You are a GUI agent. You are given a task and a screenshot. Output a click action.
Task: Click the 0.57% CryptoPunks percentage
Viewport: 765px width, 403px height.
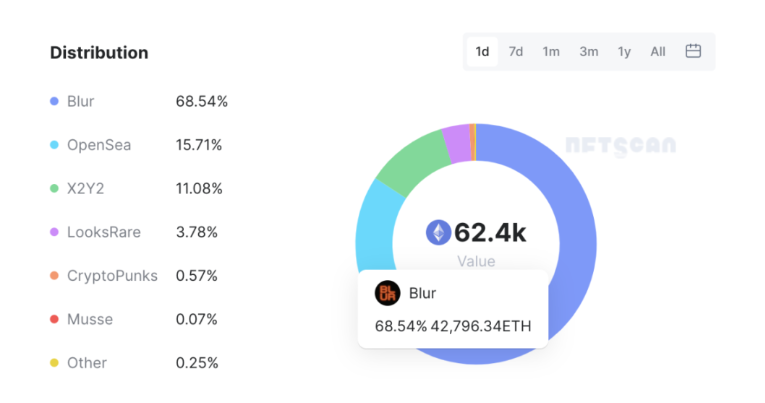197,276
